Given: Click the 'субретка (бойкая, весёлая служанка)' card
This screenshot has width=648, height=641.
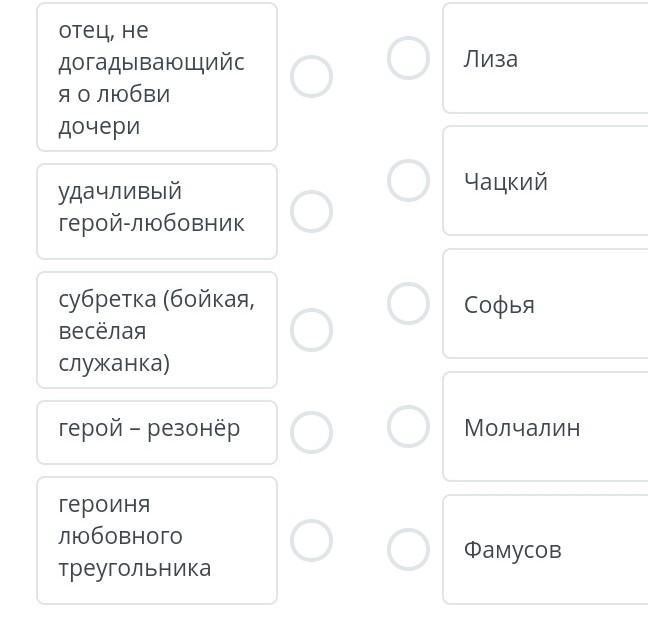Looking at the screenshot, I should pos(157,330).
